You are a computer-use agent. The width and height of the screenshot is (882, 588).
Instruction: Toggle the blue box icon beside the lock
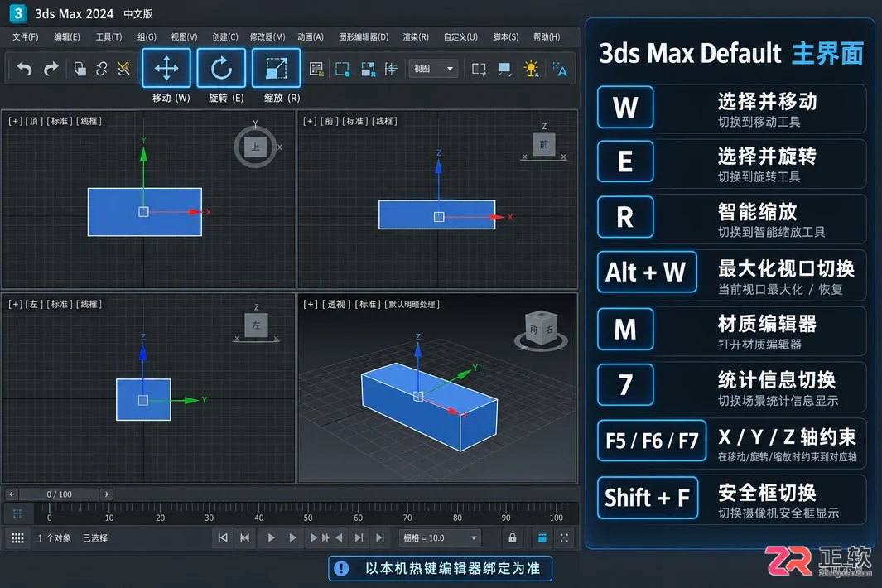pos(542,538)
